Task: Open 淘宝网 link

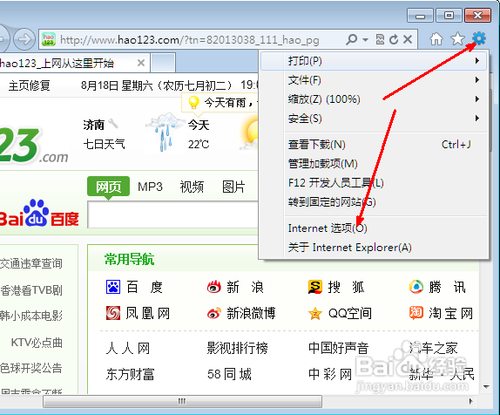Action: point(451,313)
